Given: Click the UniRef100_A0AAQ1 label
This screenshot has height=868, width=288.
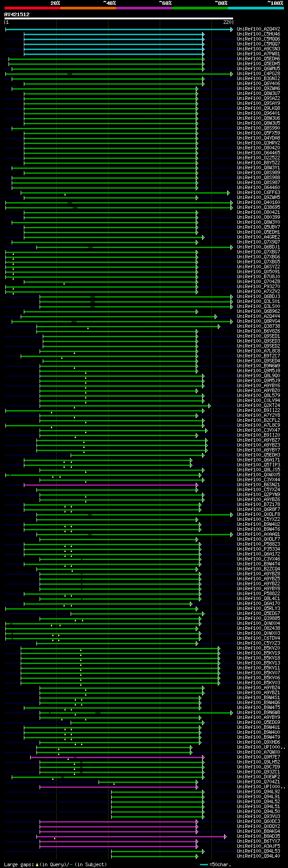Looking at the screenshot, I should click(x=258, y=534).
